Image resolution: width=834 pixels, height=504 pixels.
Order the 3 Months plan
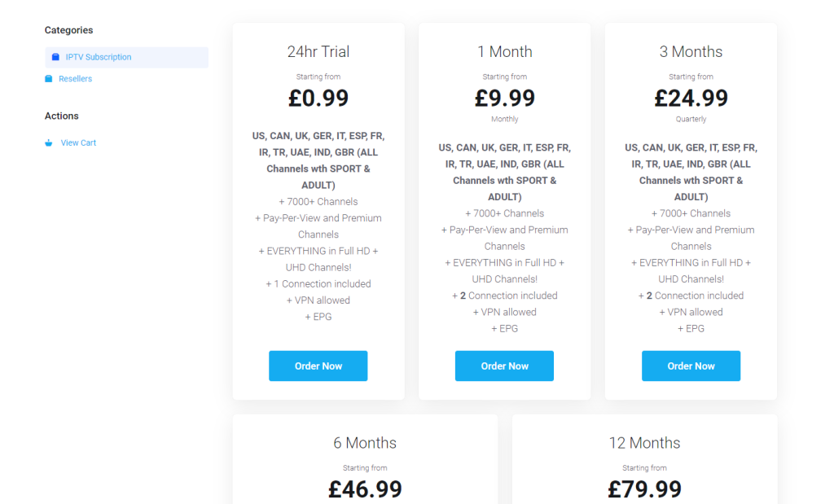(691, 366)
